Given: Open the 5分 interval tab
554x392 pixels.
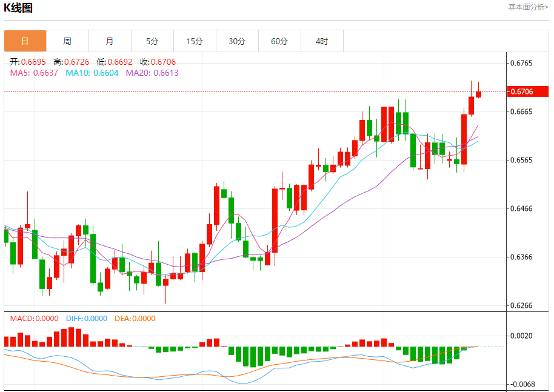Looking at the screenshot, I should pos(152,41).
